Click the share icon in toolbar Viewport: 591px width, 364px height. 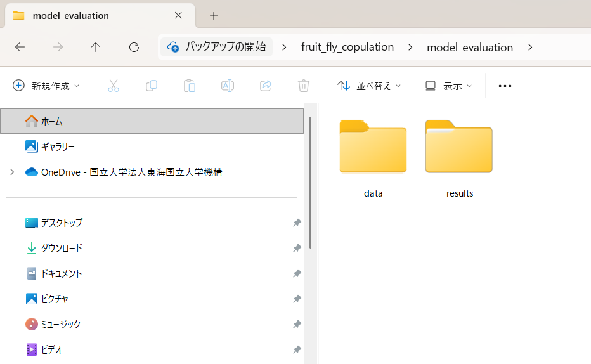[266, 86]
